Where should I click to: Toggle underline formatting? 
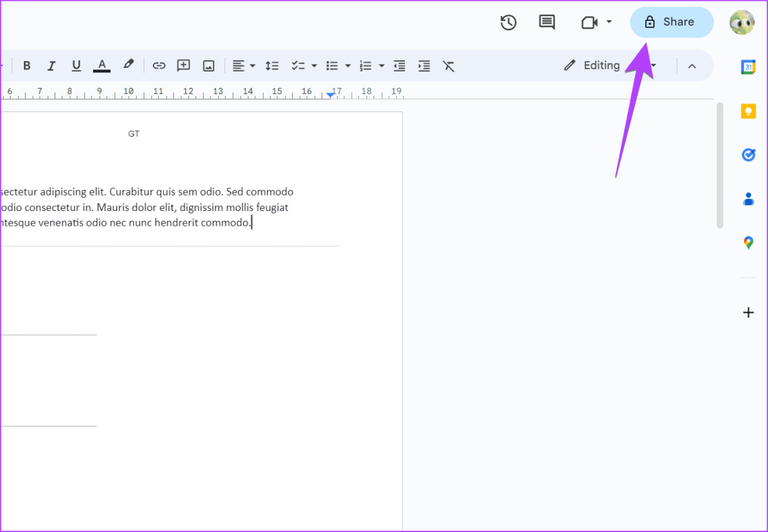click(x=76, y=65)
